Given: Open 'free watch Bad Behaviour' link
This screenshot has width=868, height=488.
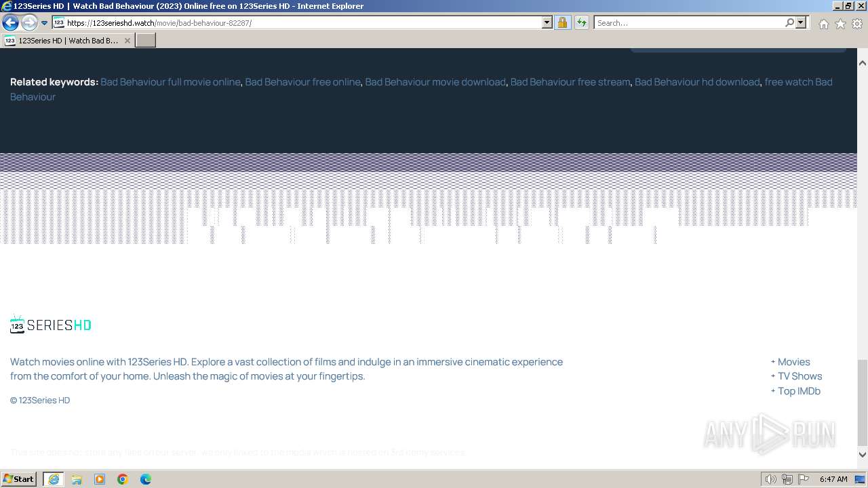Looking at the screenshot, I should (x=798, y=82).
